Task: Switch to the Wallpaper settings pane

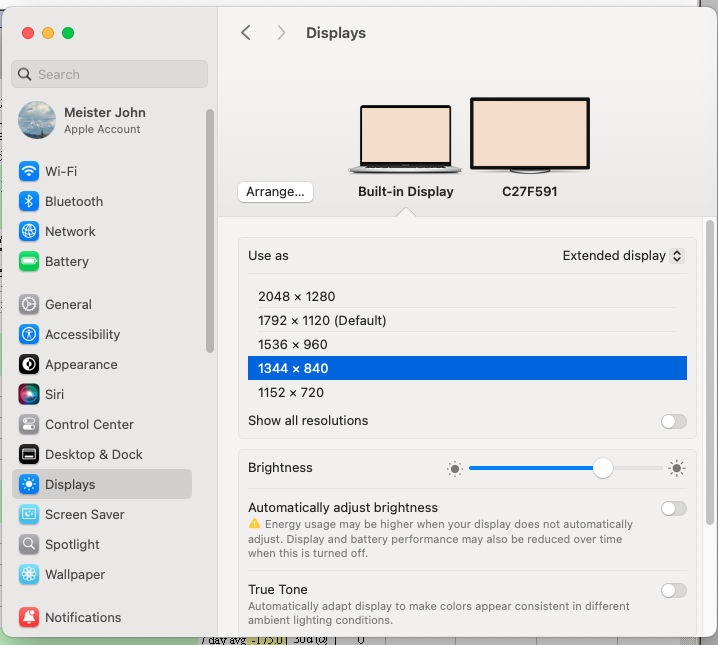Action: tap(74, 574)
